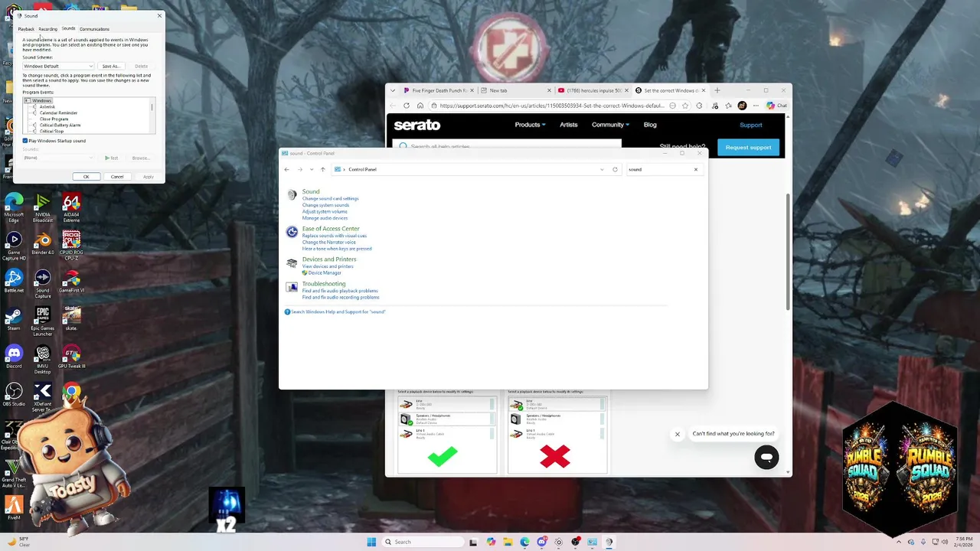The width and height of the screenshot is (980, 551).
Task: Expand Community menu on Serato site
Action: point(610,125)
